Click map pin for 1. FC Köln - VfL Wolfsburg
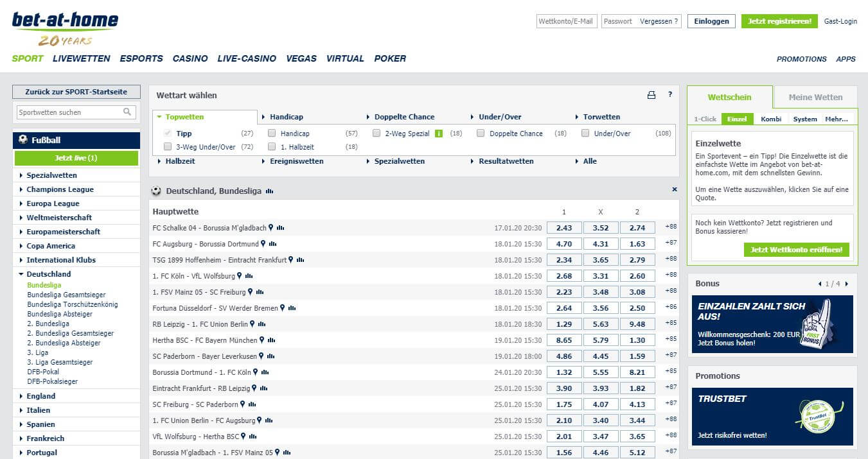Screen dimensions: 868x459 point(240,275)
